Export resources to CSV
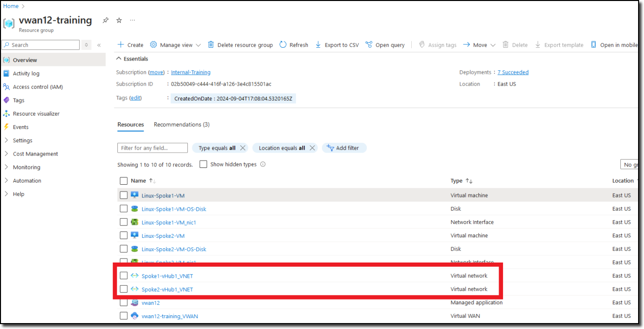This screenshot has width=644, height=329. (337, 45)
